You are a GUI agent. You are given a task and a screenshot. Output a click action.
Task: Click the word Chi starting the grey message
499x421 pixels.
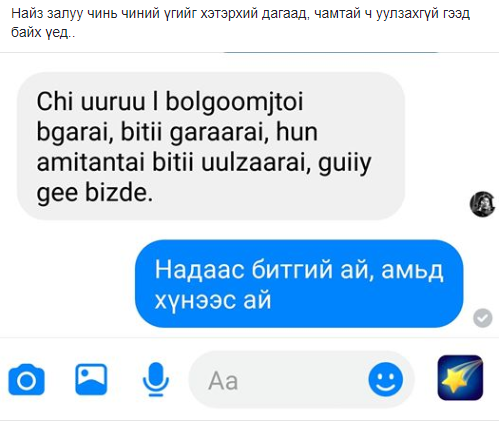coord(55,101)
